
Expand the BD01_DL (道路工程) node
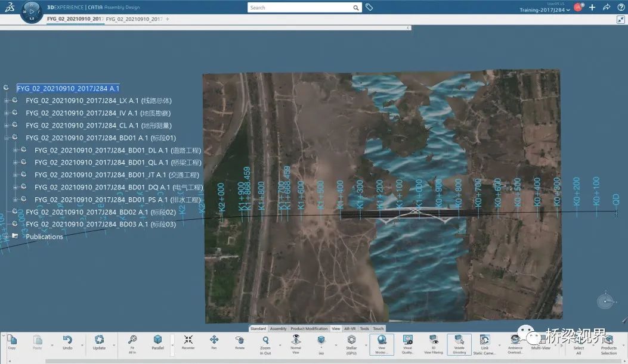(x=16, y=150)
